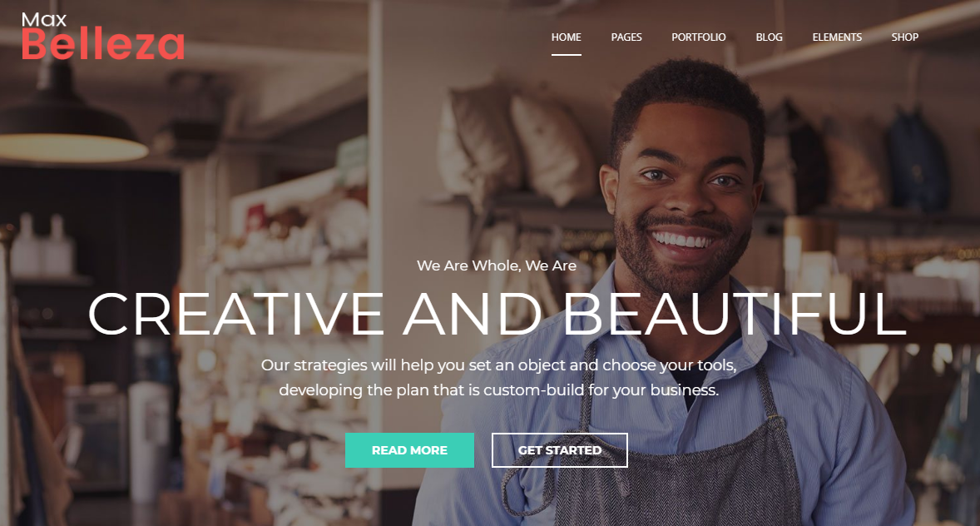Open the ELEMENTS navigation menu
Image resolution: width=980 pixels, height=526 pixels.
[x=837, y=37]
